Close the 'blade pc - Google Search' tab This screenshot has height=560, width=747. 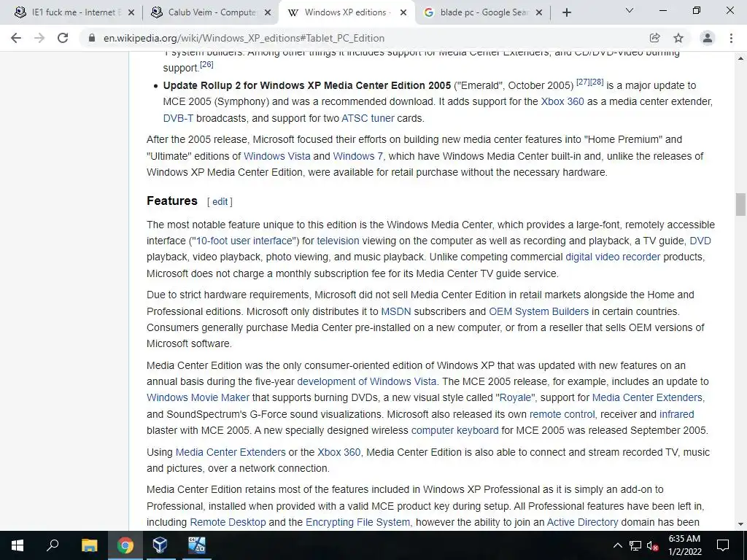[539, 12]
